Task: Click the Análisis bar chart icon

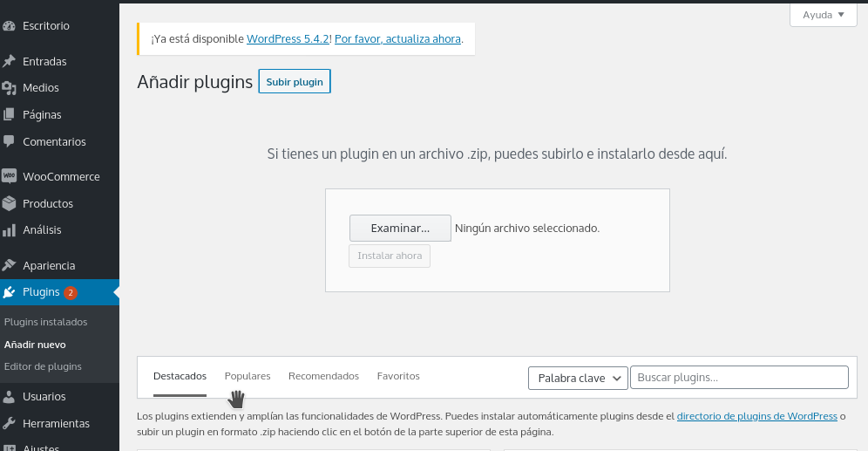Action: click(x=9, y=230)
